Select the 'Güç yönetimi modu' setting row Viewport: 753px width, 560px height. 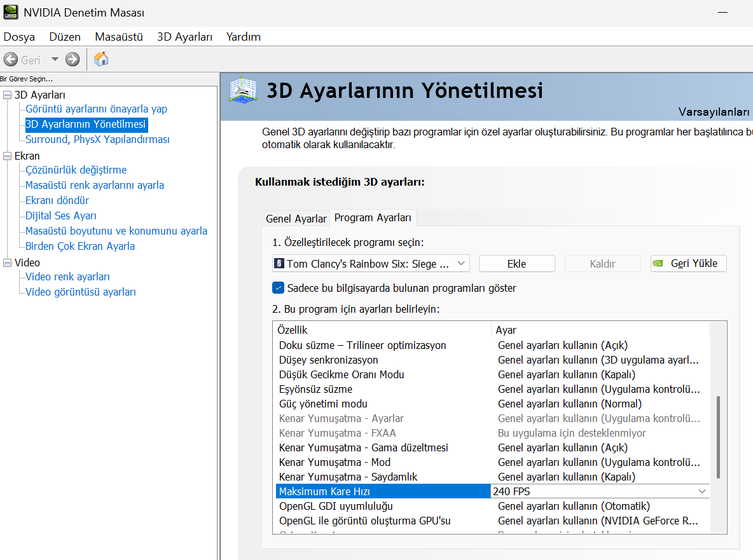point(323,404)
